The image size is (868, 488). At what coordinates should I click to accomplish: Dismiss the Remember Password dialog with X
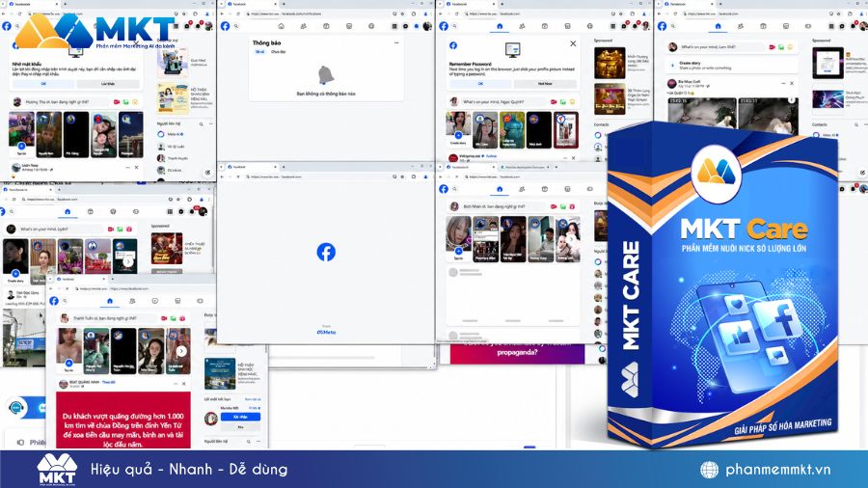tap(573, 43)
